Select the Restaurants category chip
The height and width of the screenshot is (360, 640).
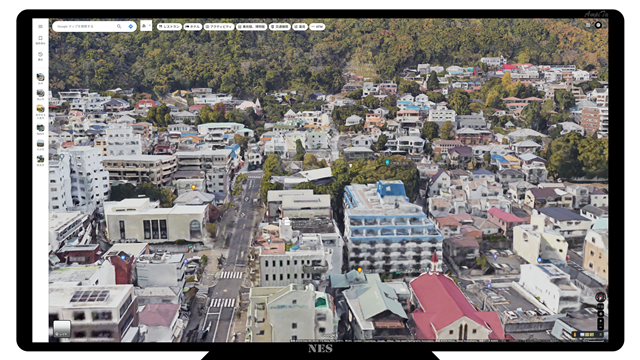click(x=169, y=27)
